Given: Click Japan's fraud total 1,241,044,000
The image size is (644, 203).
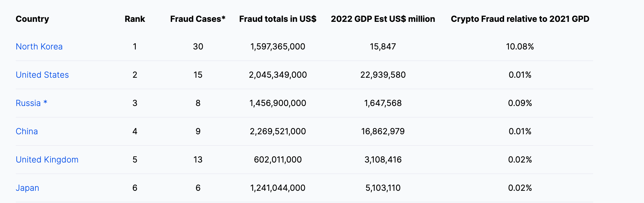Looking at the screenshot, I should (x=278, y=188).
